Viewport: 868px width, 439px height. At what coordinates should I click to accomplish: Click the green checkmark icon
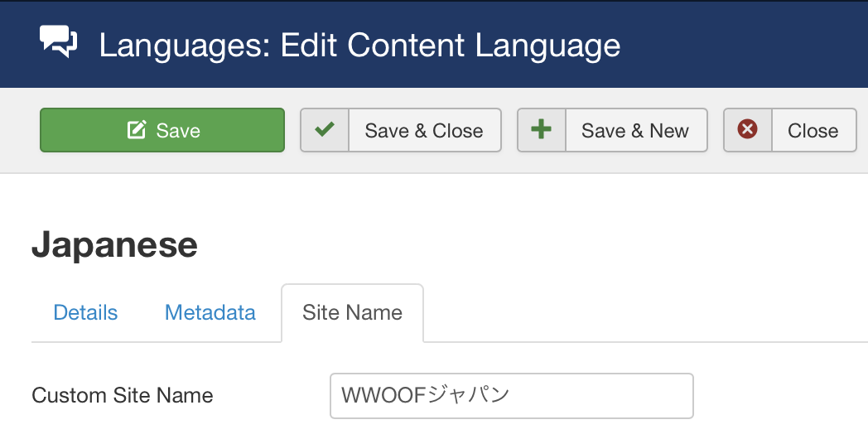click(325, 130)
